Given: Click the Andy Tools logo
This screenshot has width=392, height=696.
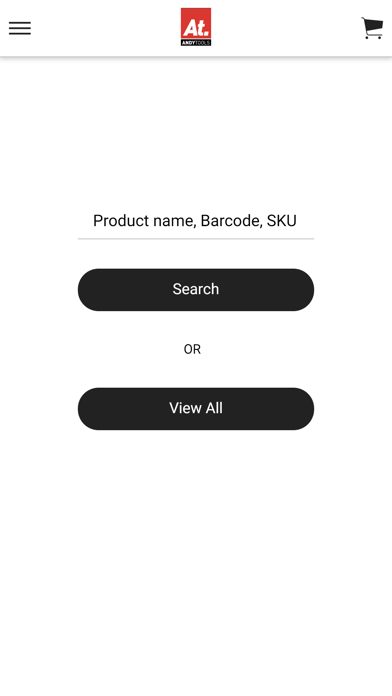Looking at the screenshot, I should [x=196, y=27].
